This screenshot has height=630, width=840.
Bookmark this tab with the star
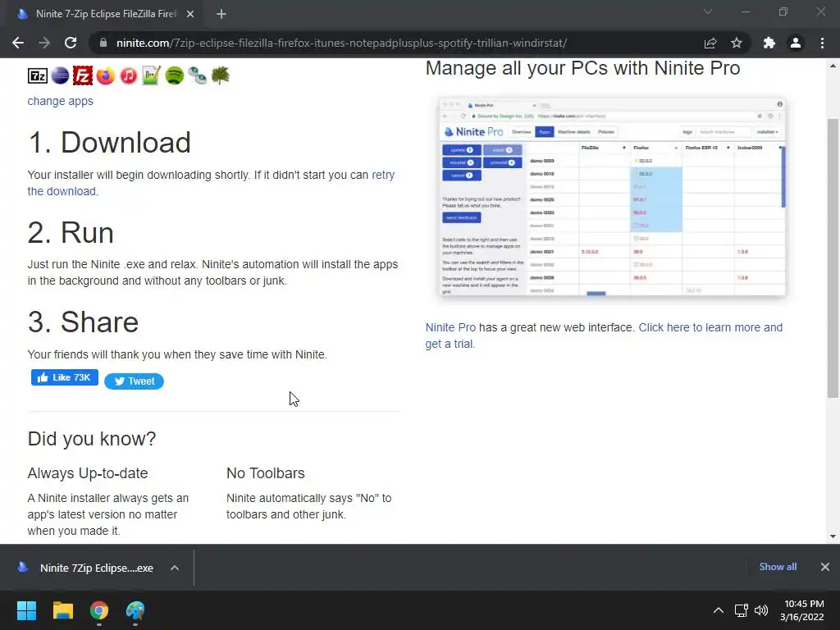[x=737, y=43]
